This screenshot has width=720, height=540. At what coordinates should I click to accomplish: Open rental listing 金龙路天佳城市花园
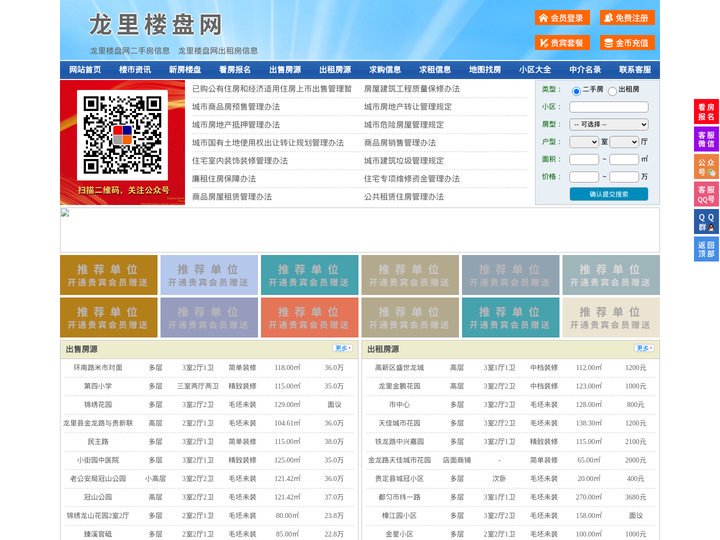coord(399,460)
